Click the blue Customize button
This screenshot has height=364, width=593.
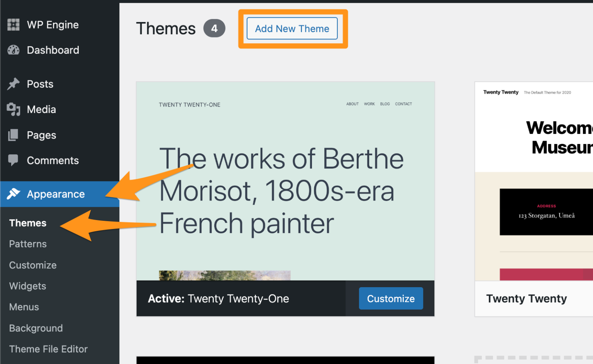[391, 298]
